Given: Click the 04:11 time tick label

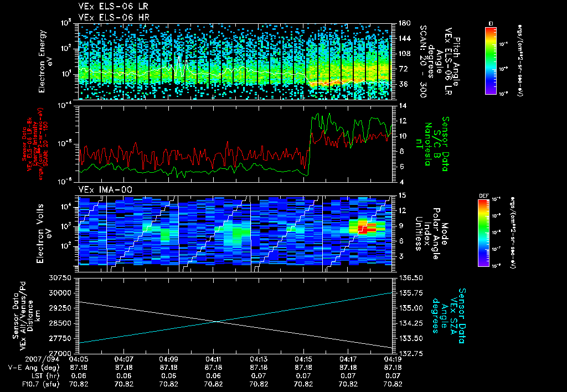Looking at the screenshot, I should pos(213,359).
